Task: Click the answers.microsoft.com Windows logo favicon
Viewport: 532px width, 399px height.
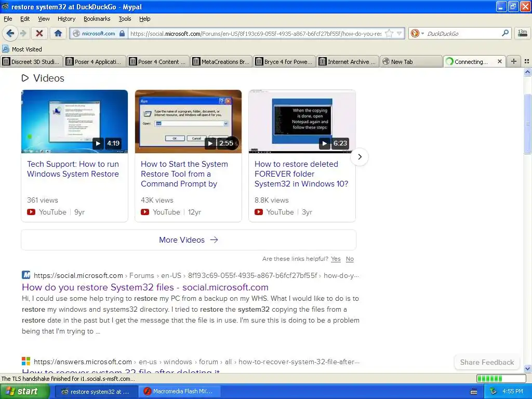Action: (x=26, y=361)
